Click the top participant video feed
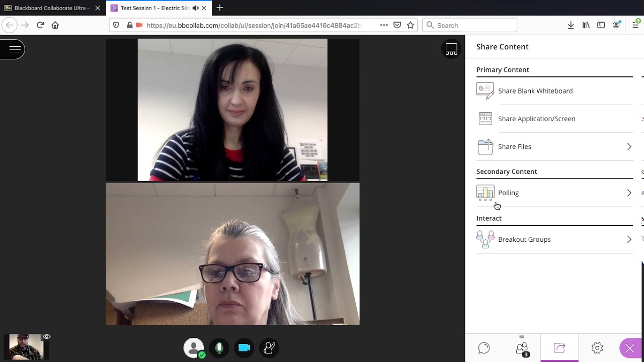The width and height of the screenshot is (644, 362). point(232,110)
